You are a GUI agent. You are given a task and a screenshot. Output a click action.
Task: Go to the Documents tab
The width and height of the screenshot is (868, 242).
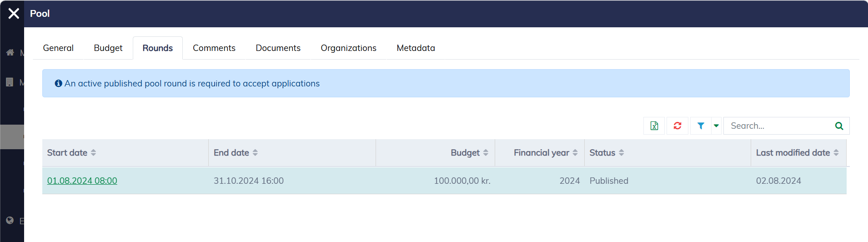(278, 48)
